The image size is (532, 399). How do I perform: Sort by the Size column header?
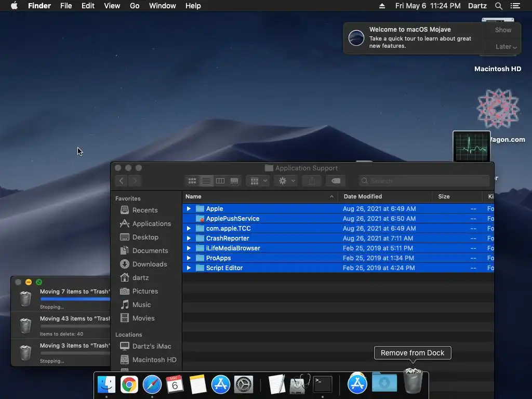[x=457, y=196]
